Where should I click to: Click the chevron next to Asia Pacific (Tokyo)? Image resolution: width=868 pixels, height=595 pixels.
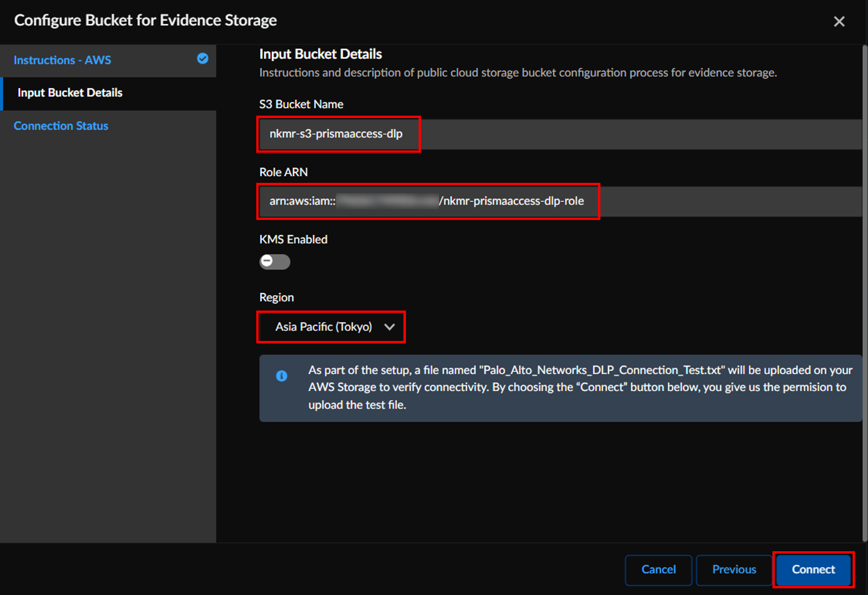click(x=389, y=327)
